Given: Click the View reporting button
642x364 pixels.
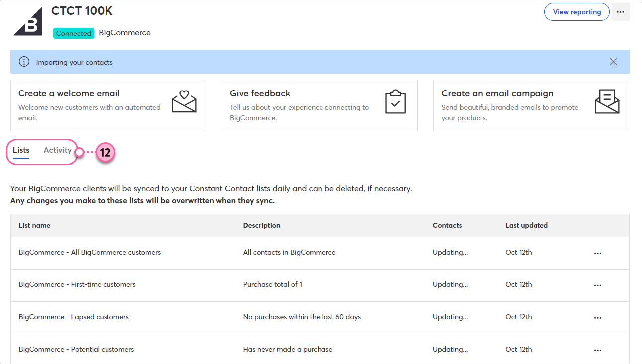Looking at the screenshot, I should pyautogui.click(x=577, y=12).
